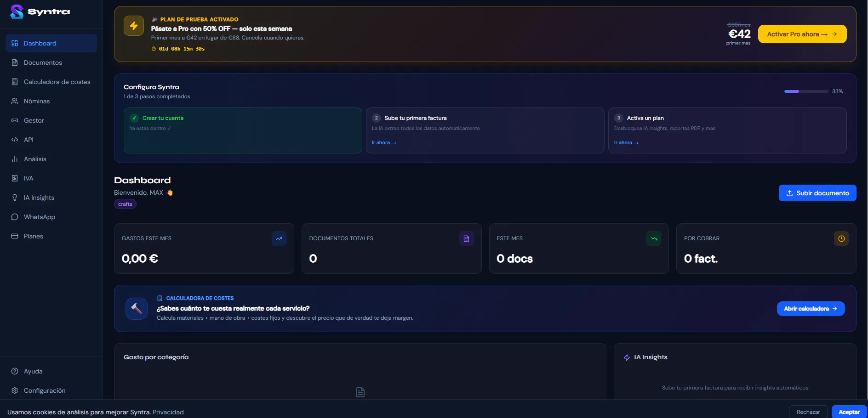
Task: Click the '0 fact.' value
Action: 701,259
